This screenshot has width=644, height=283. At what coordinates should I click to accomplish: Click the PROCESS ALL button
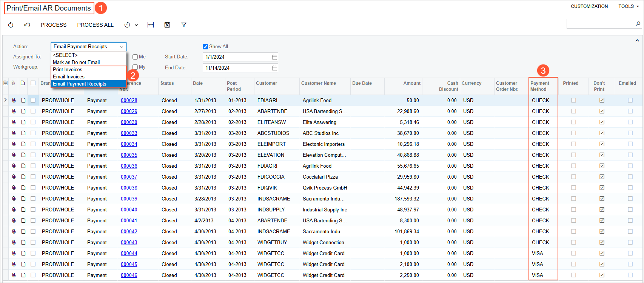pyautogui.click(x=96, y=25)
